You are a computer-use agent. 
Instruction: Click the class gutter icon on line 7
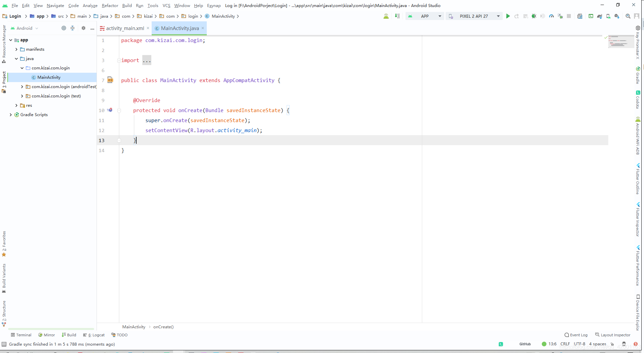coord(110,80)
